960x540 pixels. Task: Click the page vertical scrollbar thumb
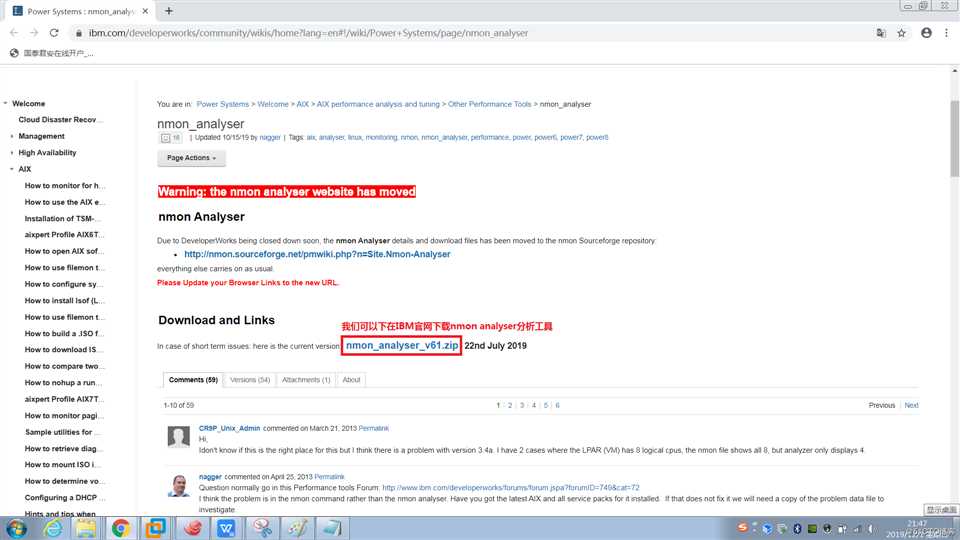pyautogui.click(x=954, y=139)
